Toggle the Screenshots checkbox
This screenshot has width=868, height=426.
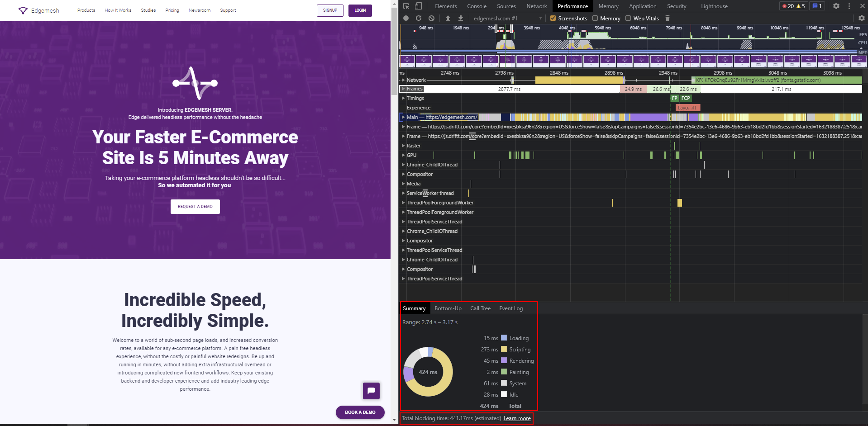point(553,18)
